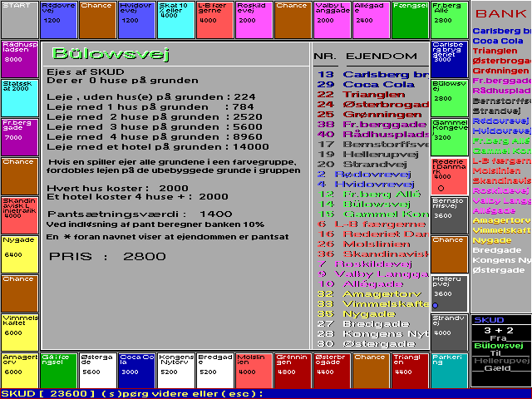Image resolution: width=532 pixels, height=399 pixels.
Task: Select the Valby Langgade 2000 board square
Action: (332, 20)
